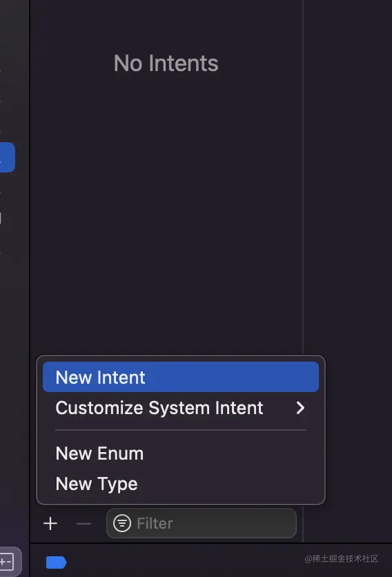Choose New Intent from the popup menu
This screenshot has height=577, width=392.
coord(181,377)
